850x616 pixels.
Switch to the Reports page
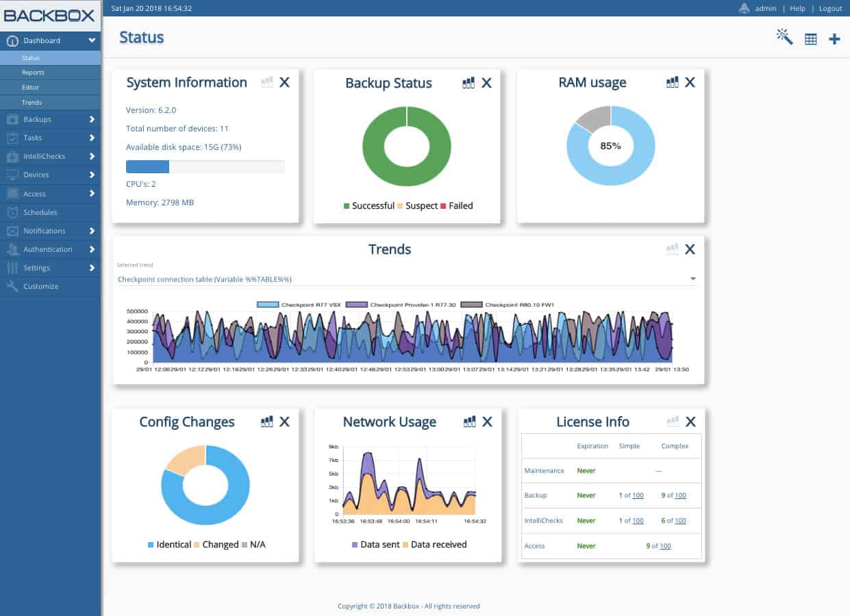coord(31,72)
